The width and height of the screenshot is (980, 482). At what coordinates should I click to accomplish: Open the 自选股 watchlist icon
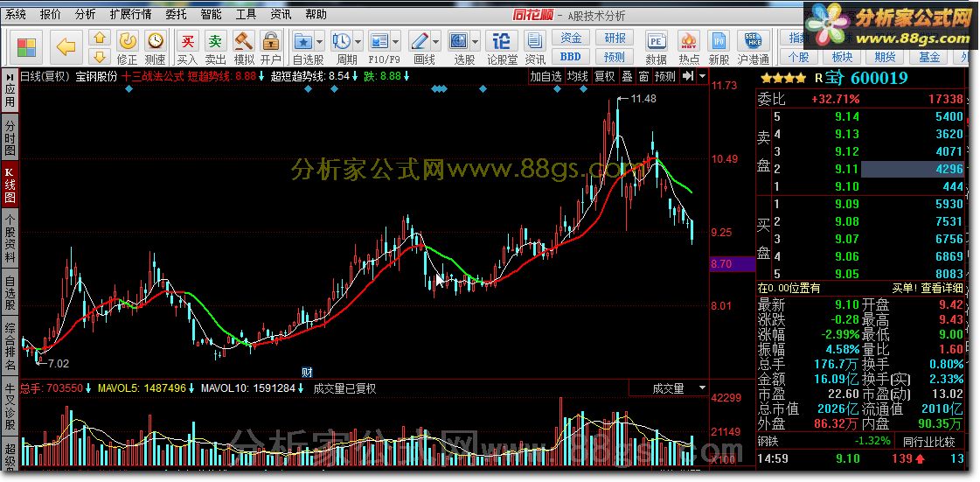303,42
